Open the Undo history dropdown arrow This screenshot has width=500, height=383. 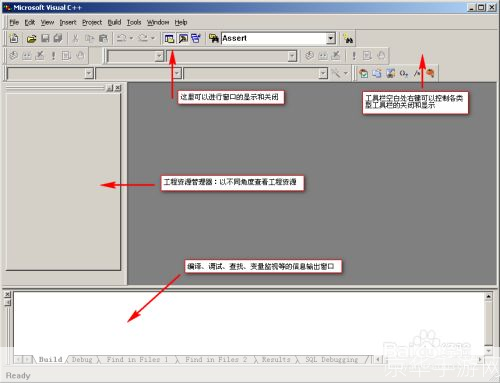pos(131,38)
